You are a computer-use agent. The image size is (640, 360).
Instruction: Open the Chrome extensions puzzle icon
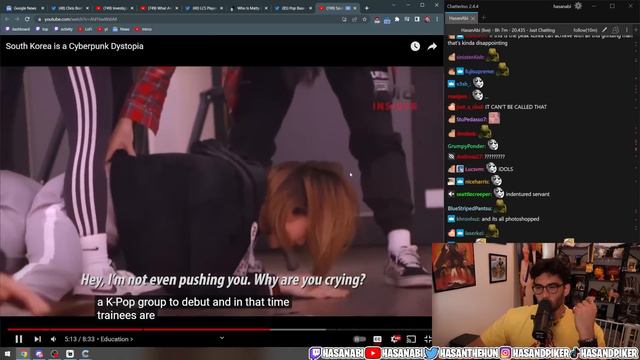(x=397, y=19)
